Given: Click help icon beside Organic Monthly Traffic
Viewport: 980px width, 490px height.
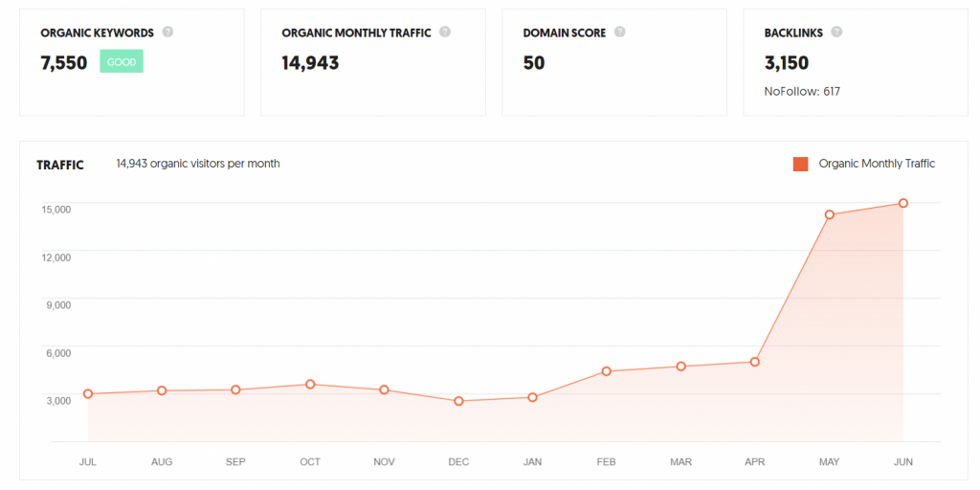Looking at the screenshot, I should click(x=444, y=32).
